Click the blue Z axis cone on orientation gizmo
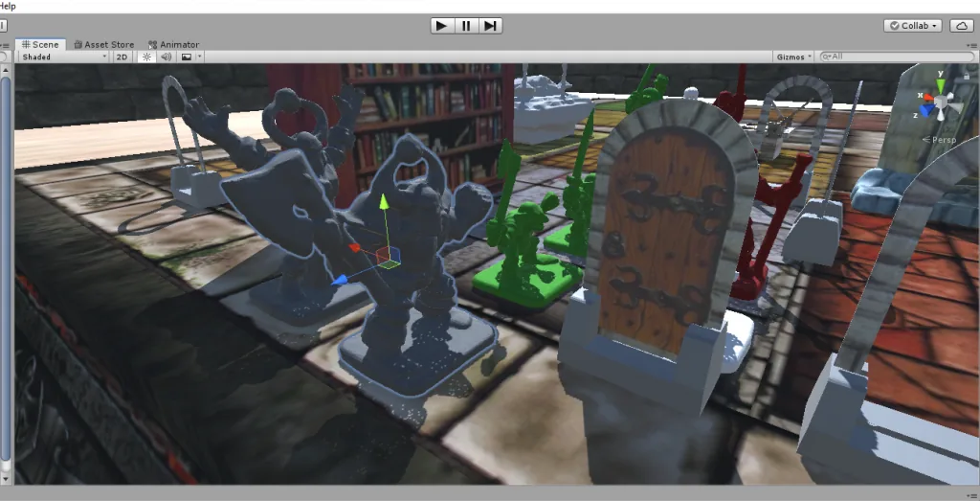Viewport: 980px width, 501px height. [x=928, y=111]
